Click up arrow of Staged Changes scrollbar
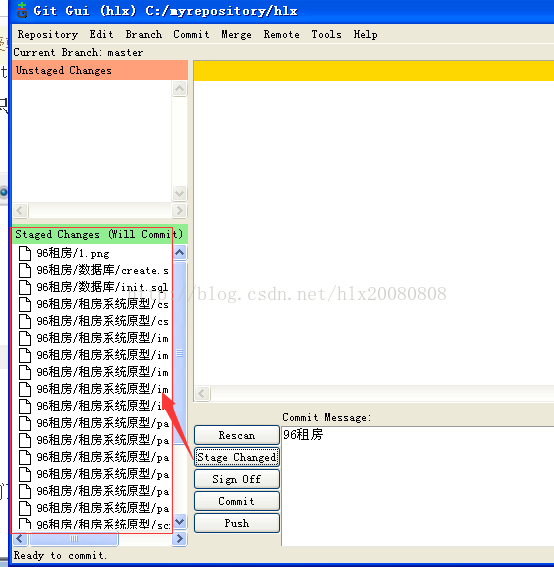This screenshot has height=567, width=554. (x=180, y=252)
